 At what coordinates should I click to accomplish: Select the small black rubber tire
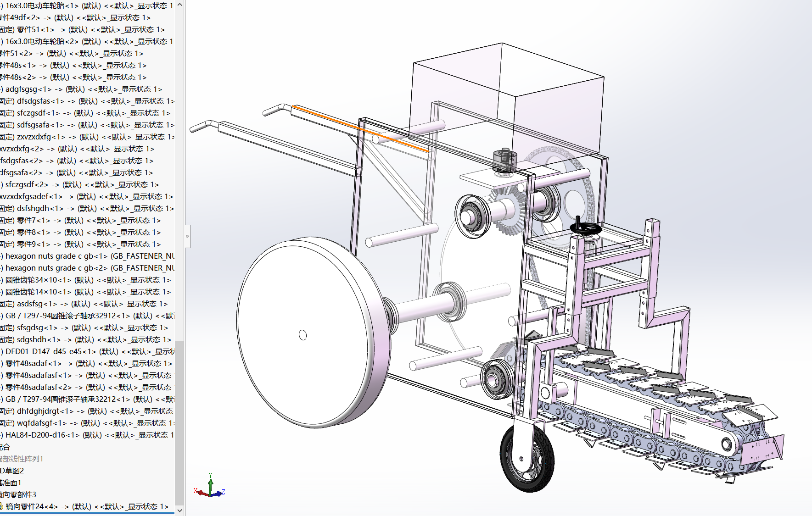527,458
